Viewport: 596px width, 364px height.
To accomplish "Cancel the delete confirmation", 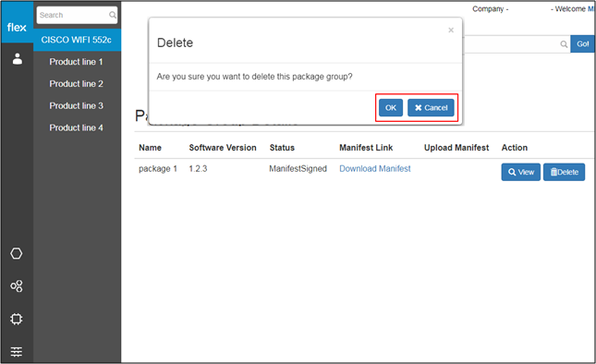I will [431, 108].
